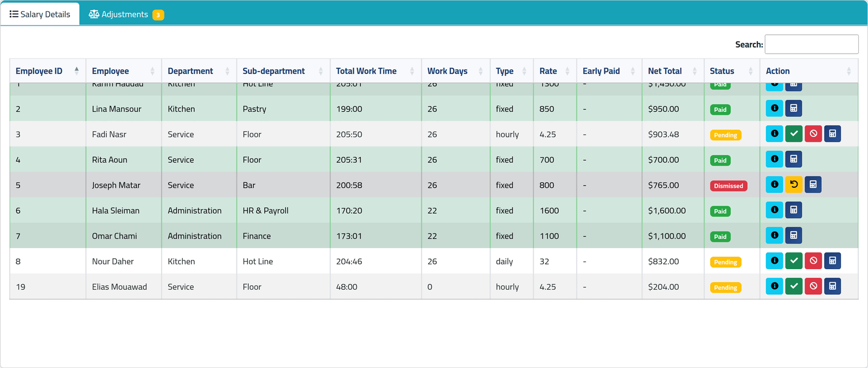The height and width of the screenshot is (368, 868).
Task: Show info for Elias Mouawad
Action: click(x=774, y=286)
